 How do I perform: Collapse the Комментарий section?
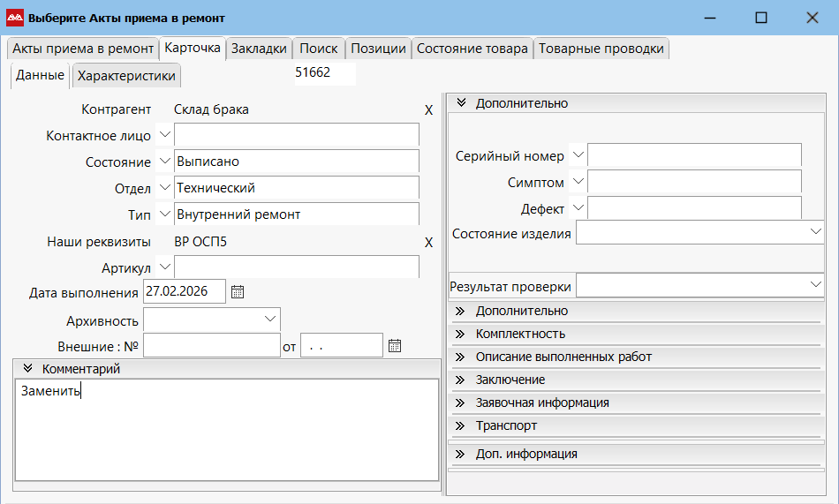tap(27, 369)
